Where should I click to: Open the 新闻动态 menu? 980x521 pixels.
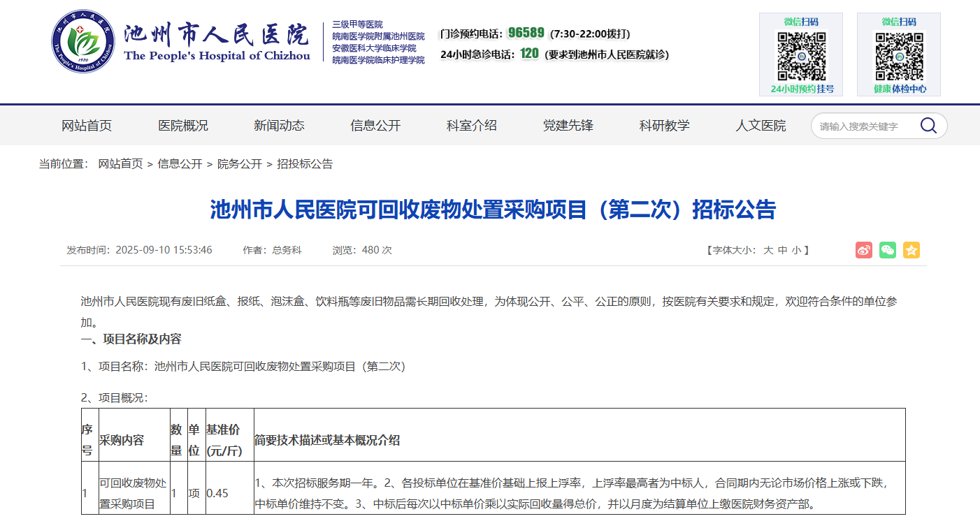pyautogui.click(x=279, y=126)
